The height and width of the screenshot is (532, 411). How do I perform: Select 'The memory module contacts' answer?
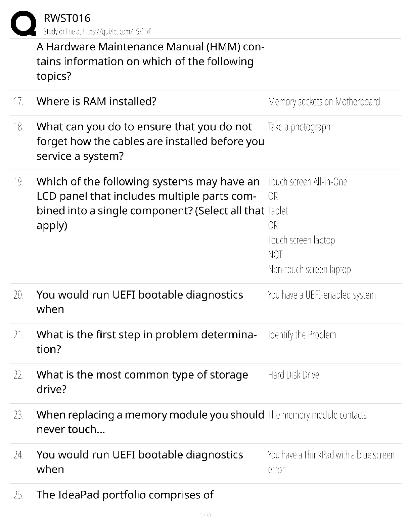point(317,415)
